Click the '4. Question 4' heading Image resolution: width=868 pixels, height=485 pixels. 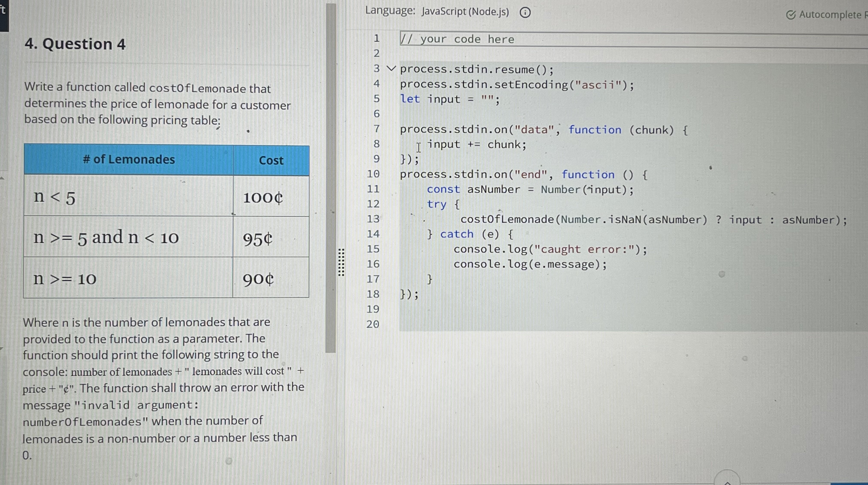(x=75, y=43)
